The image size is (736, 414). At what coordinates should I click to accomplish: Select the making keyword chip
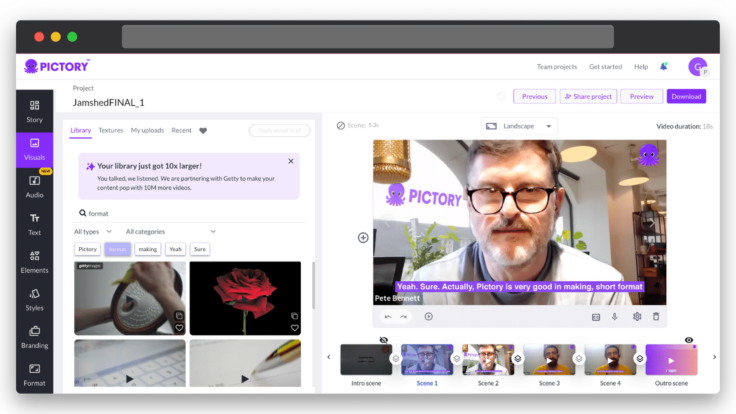coord(148,249)
